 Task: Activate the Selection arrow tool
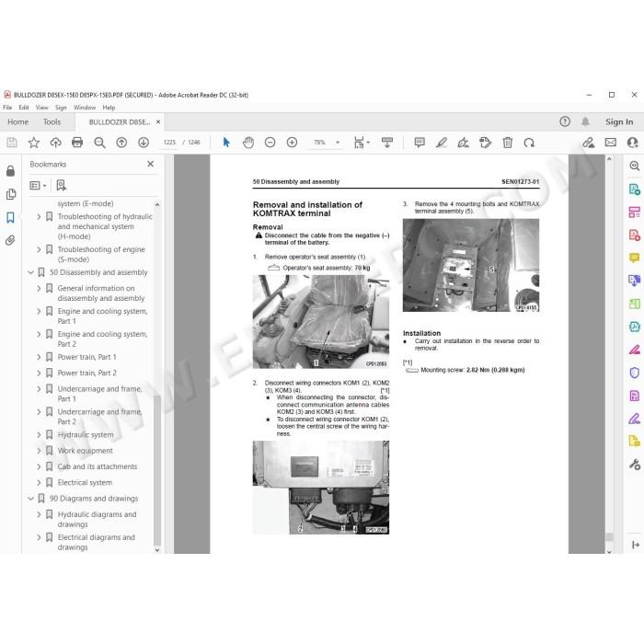pyautogui.click(x=226, y=143)
